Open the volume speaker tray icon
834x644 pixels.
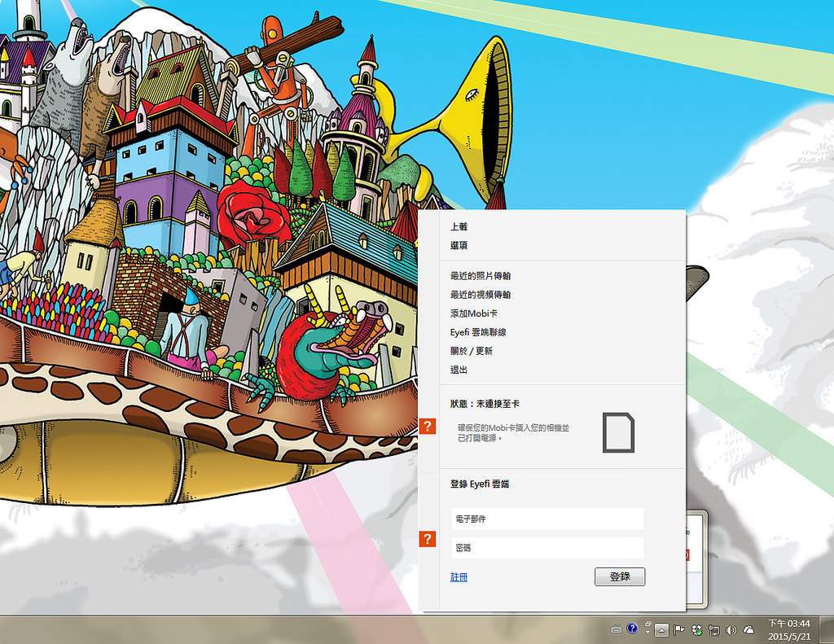(x=731, y=630)
